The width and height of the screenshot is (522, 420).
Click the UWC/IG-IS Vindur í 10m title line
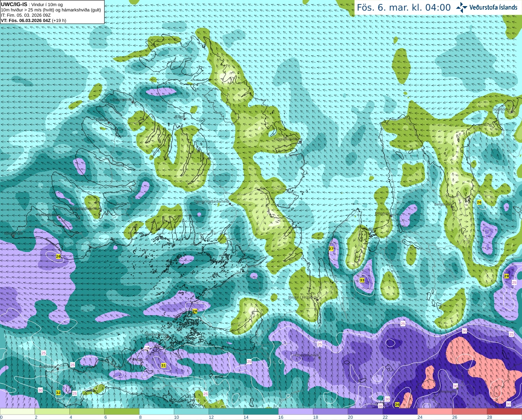[x=32, y=4]
